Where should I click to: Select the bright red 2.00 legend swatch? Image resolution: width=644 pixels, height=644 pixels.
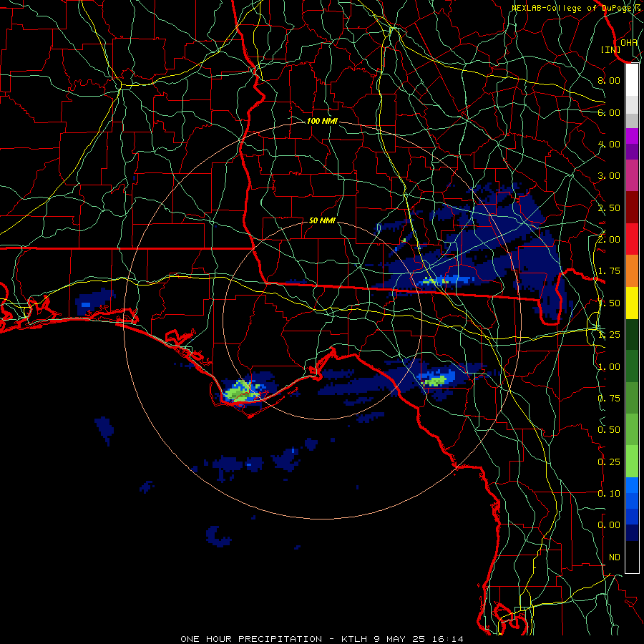[632, 239]
